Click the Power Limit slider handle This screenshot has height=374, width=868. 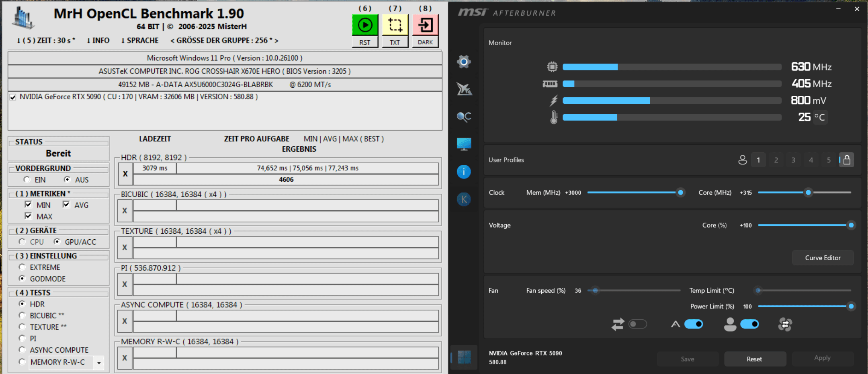pyautogui.click(x=851, y=306)
